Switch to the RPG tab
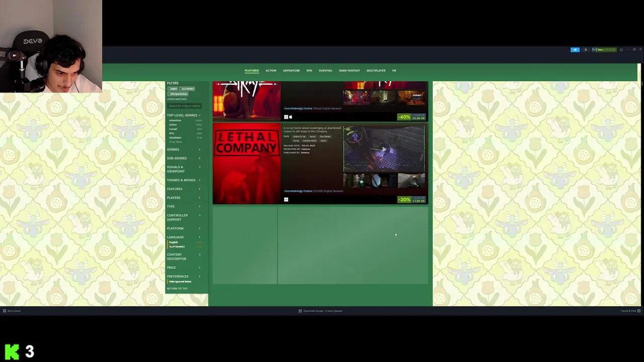Image resolution: width=644 pixels, height=362 pixels. point(309,70)
